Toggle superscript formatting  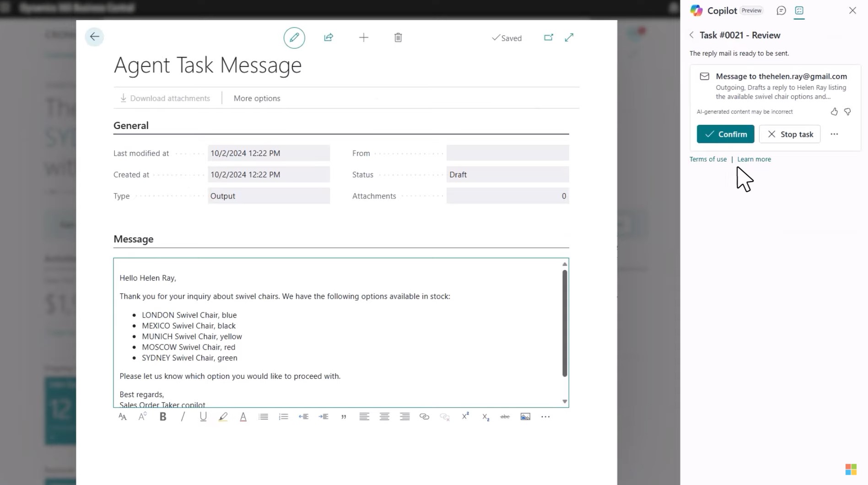tap(465, 416)
